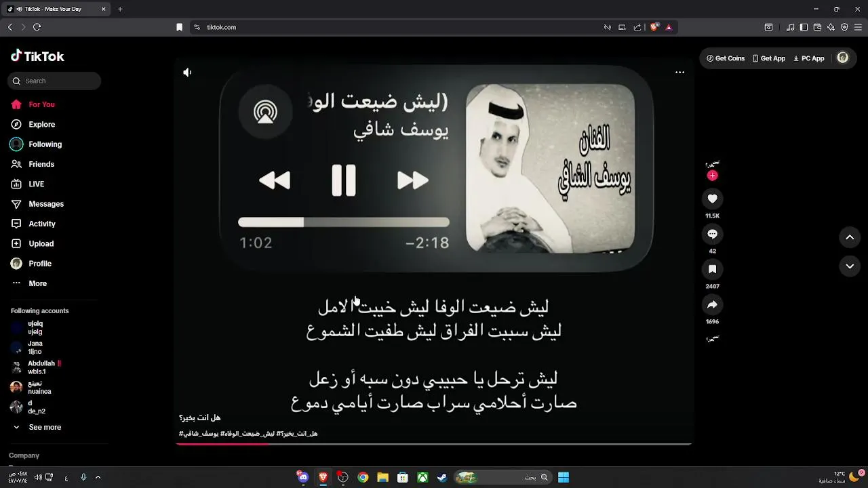Viewport: 868px width, 488px height.
Task: Click the Get App button
Action: 769,58
